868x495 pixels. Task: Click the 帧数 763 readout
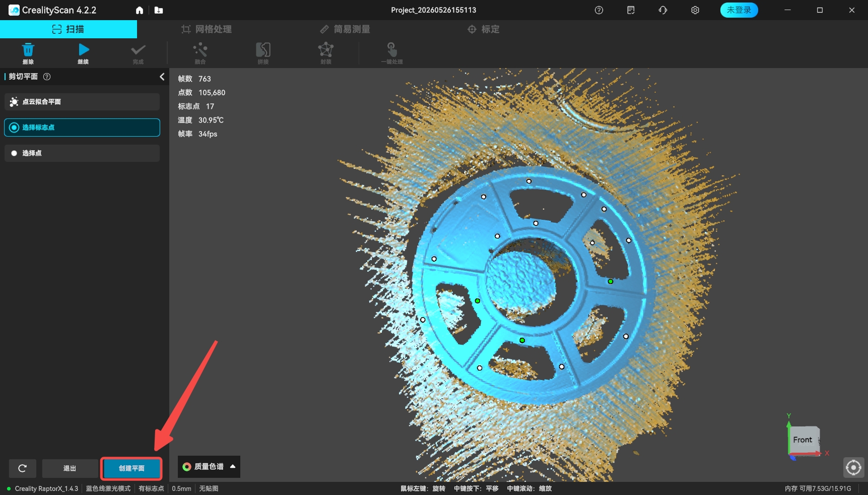tap(194, 79)
